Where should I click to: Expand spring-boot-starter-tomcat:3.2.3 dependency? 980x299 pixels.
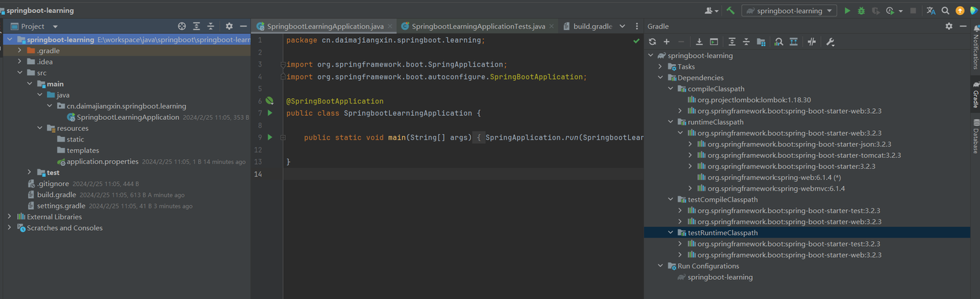click(x=690, y=155)
